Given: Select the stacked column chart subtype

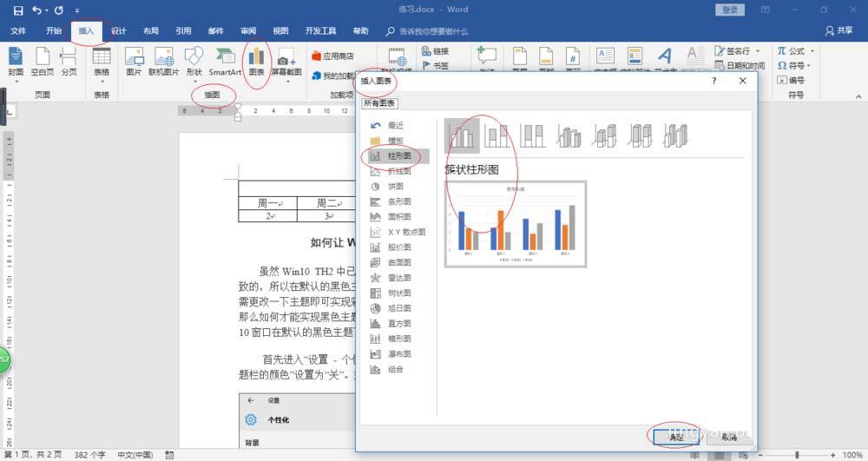Looking at the screenshot, I should tap(496, 135).
